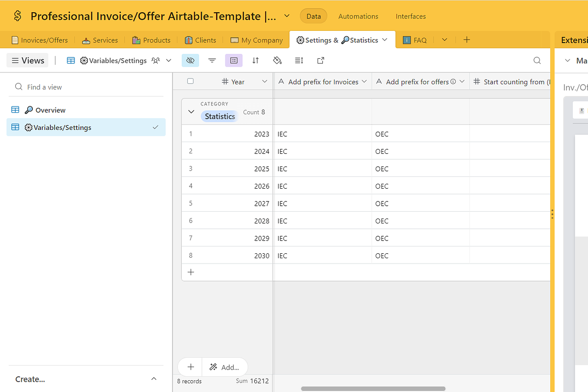This screenshot has width=588, height=392.
Task: Switch to Products table tab
Action: tap(151, 40)
